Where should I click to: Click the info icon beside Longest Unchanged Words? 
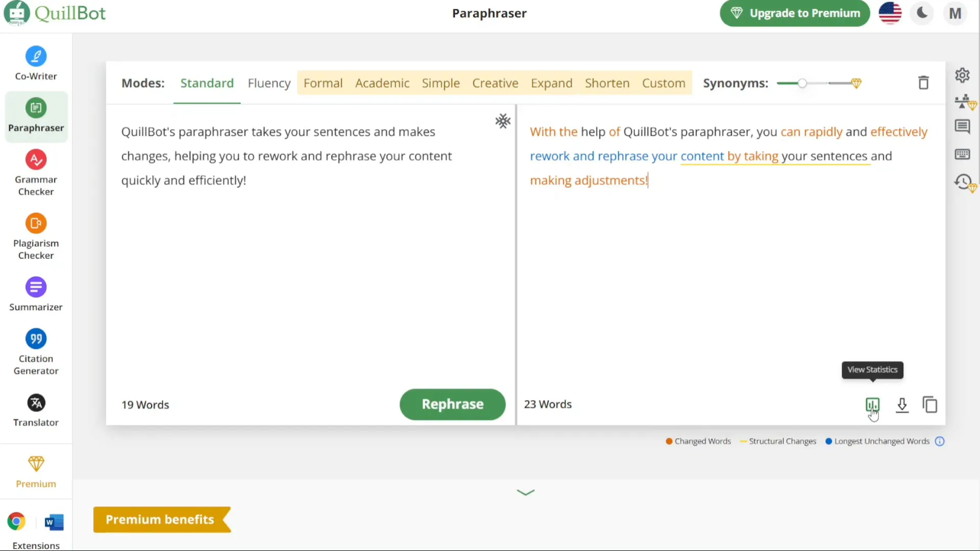coord(940,441)
